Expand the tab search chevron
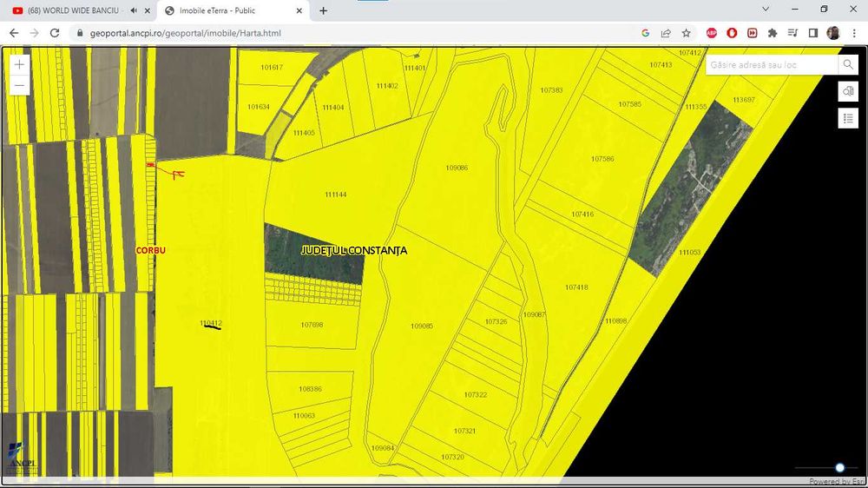 point(766,10)
